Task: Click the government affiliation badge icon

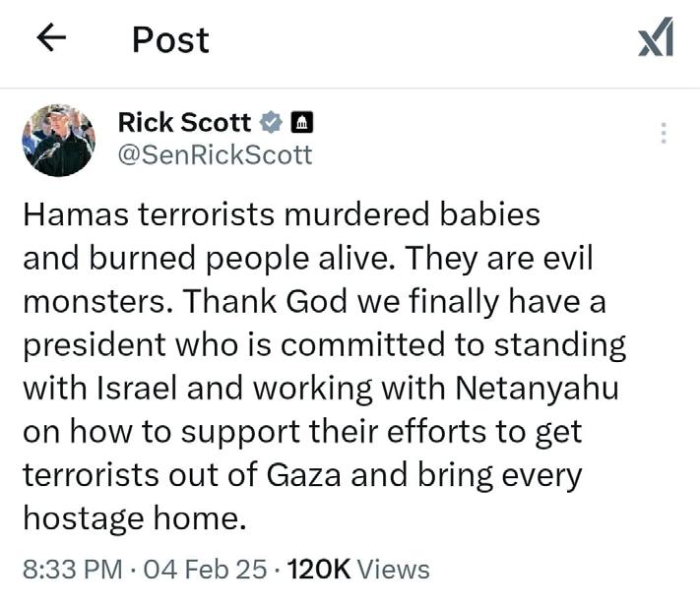Action: (x=303, y=123)
